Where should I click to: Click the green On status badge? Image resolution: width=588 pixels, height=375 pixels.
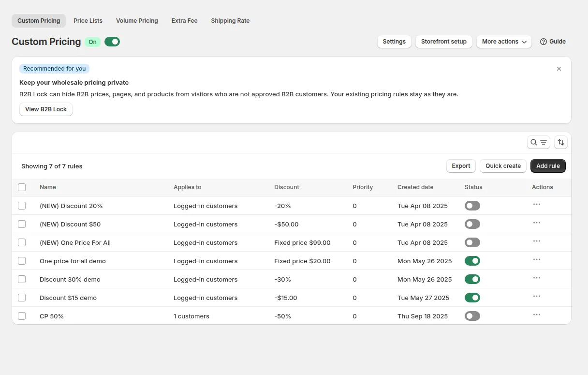coord(92,42)
